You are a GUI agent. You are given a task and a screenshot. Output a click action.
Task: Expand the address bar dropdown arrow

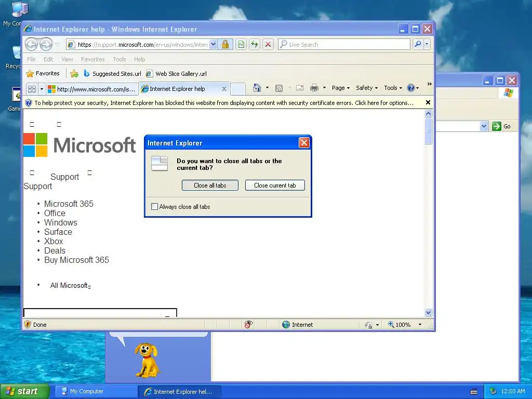coord(213,44)
